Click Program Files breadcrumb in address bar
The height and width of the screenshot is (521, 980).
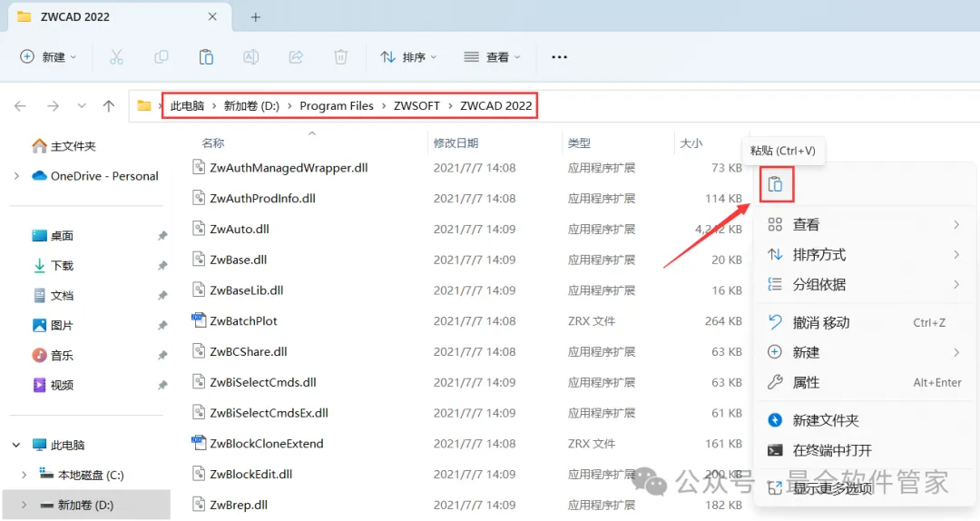coord(337,105)
